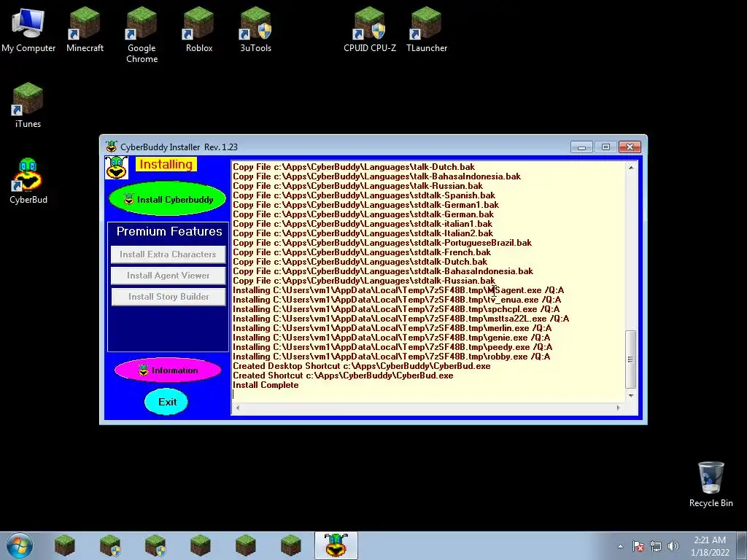Select the TLauncher desktop shortcut

coord(426,28)
